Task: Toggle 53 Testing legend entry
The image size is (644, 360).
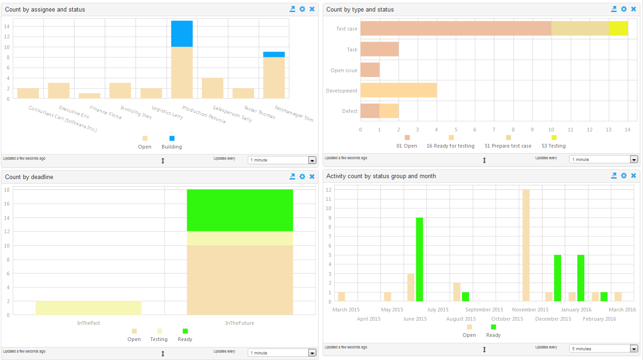Action: (x=554, y=142)
